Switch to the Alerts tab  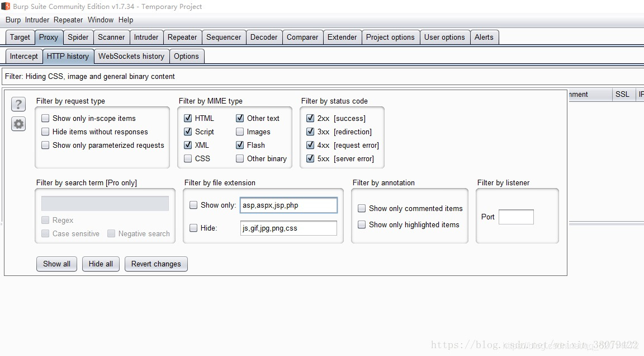(x=484, y=38)
